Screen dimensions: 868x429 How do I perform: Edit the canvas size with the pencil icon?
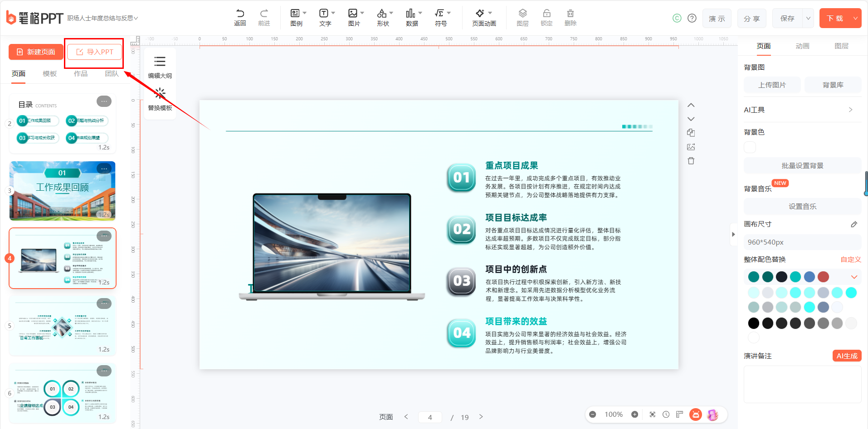coord(854,224)
